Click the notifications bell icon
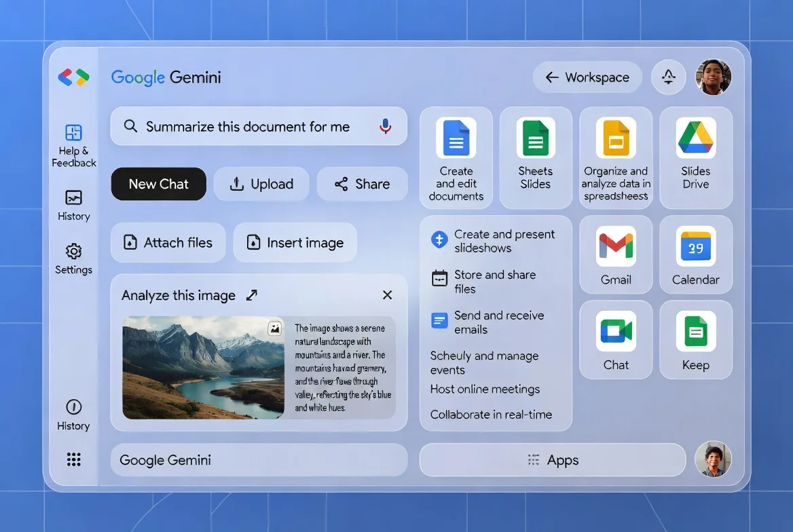The image size is (793, 532). point(669,77)
